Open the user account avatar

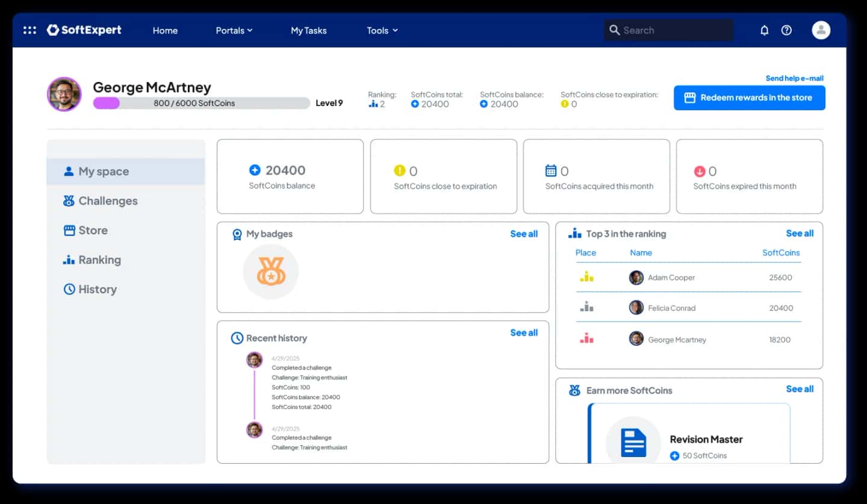point(821,30)
